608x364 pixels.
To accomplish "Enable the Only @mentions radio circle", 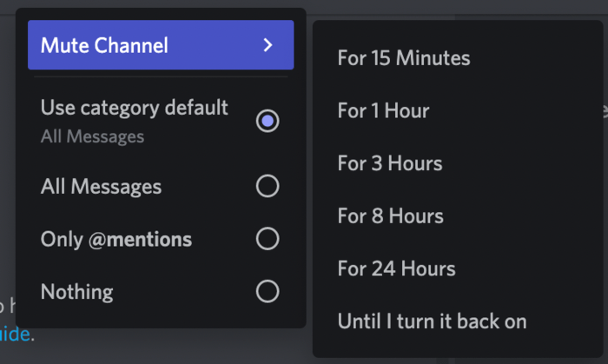I will [268, 239].
